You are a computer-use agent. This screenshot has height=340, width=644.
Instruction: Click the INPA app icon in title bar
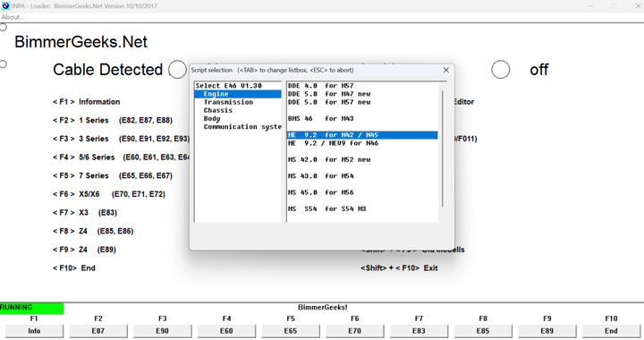click(x=5, y=5)
